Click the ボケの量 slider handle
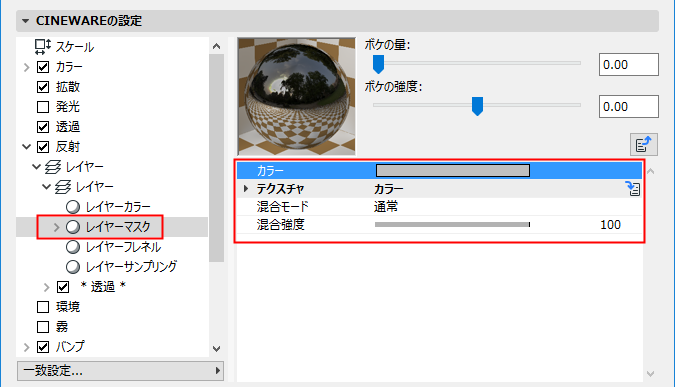This screenshot has width=675, height=387. (378, 64)
